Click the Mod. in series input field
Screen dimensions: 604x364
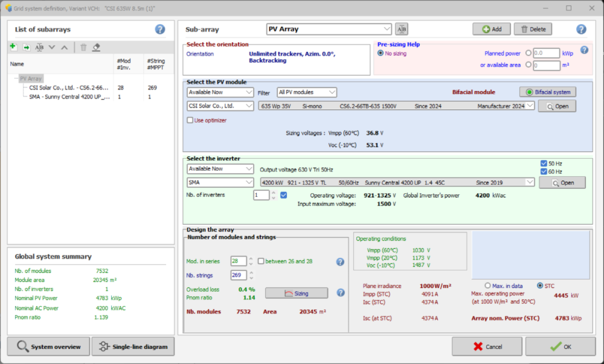[238, 261]
